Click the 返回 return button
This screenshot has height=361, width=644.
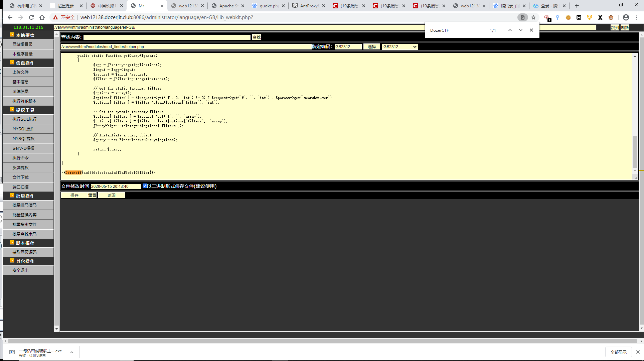coord(112,195)
